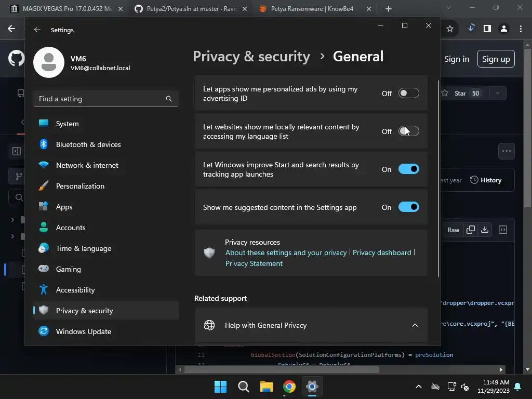Switch to Petya Ransomware KnowBe4 tab

point(312,9)
